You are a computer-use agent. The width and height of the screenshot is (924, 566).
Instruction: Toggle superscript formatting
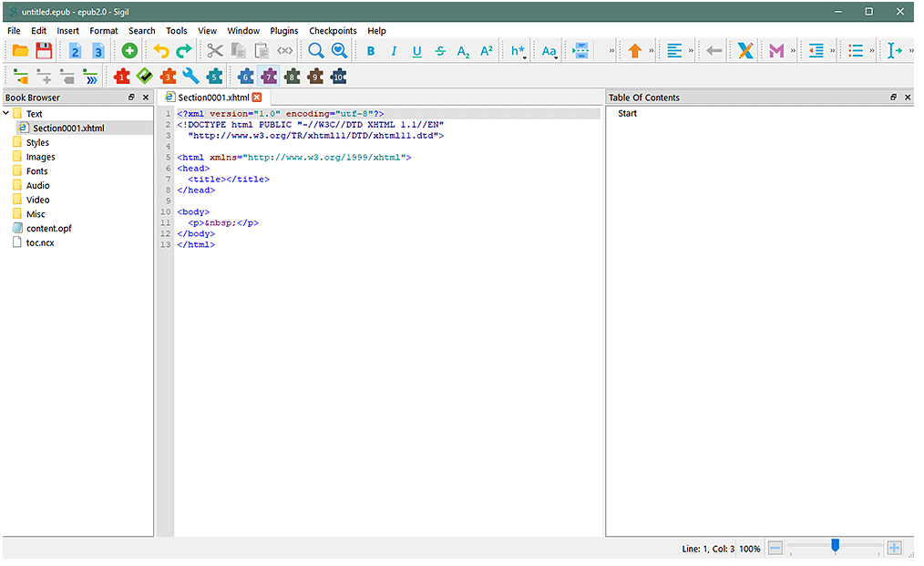click(x=487, y=51)
